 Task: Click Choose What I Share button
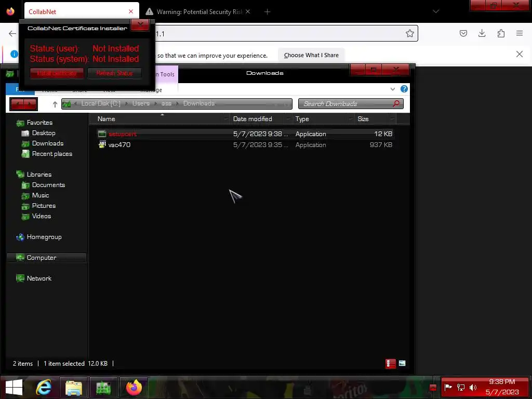pyautogui.click(x=311, y=55)
